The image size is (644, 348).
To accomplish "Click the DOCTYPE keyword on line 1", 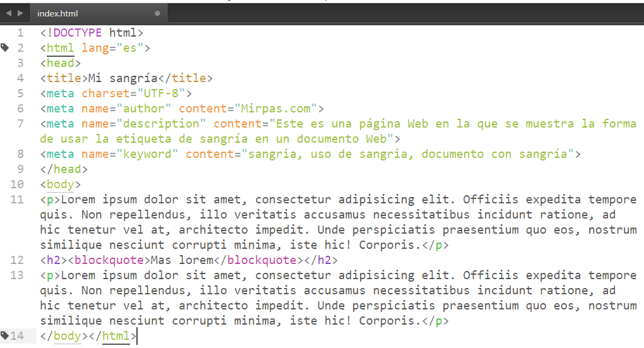I will pos(78,33).
